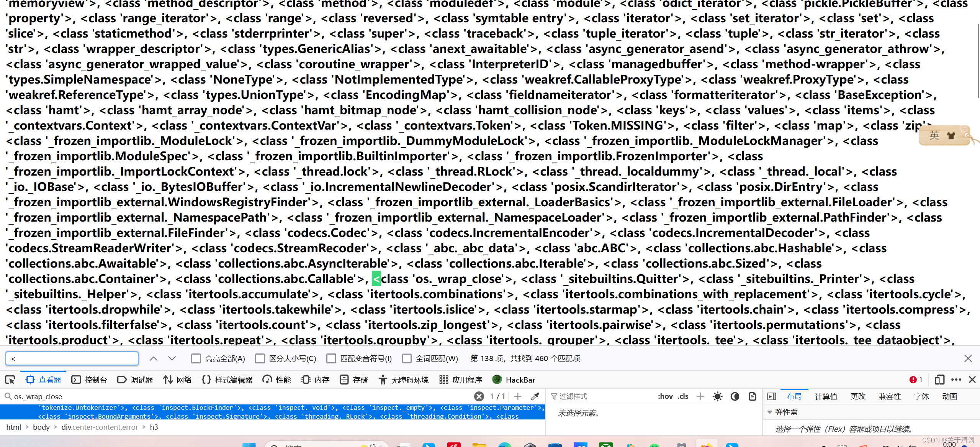Jump to next find match arrow

[x=172, y=358]
